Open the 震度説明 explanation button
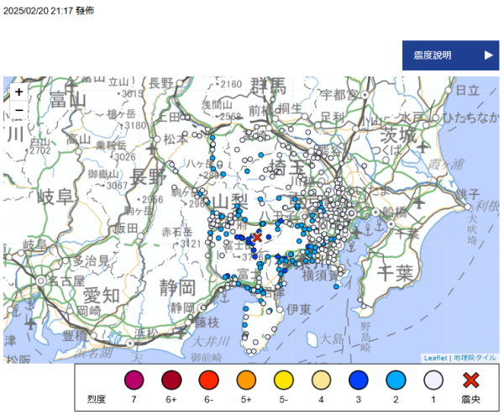Viewport: 504px width, 420px height. point(450,55)
